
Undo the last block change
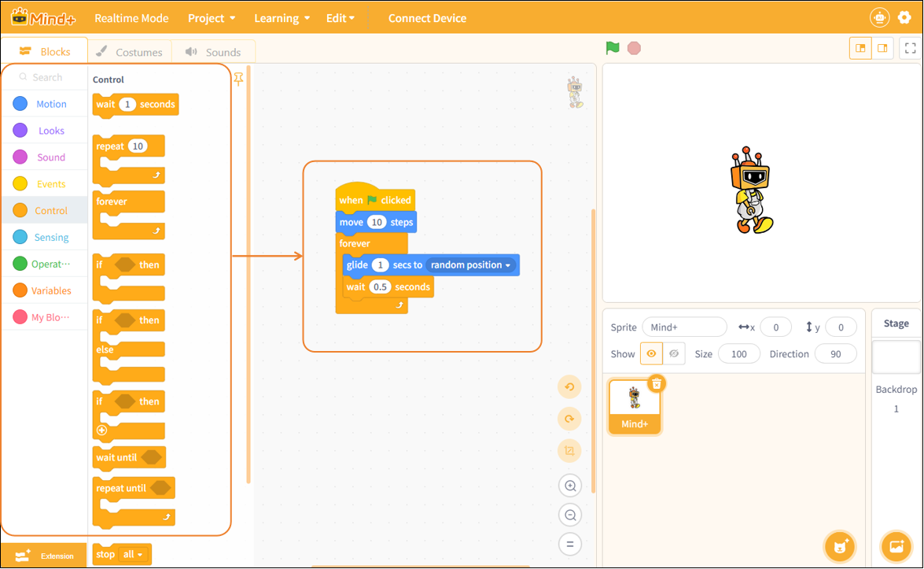(x=569, y=387)
